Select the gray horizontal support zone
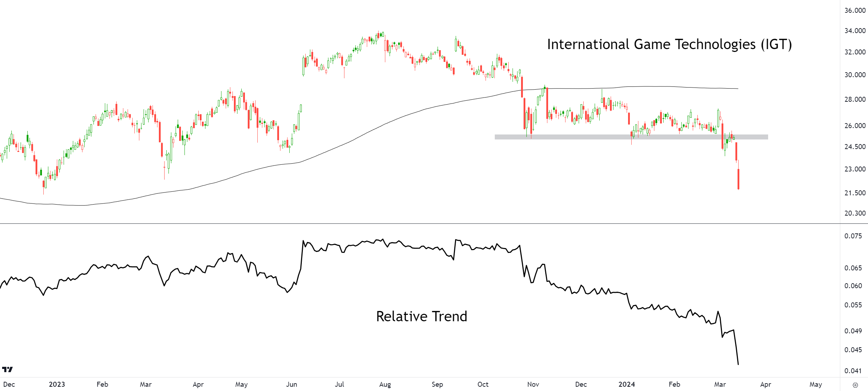Viewport: 868px width, 391px height. coord(631,137)
